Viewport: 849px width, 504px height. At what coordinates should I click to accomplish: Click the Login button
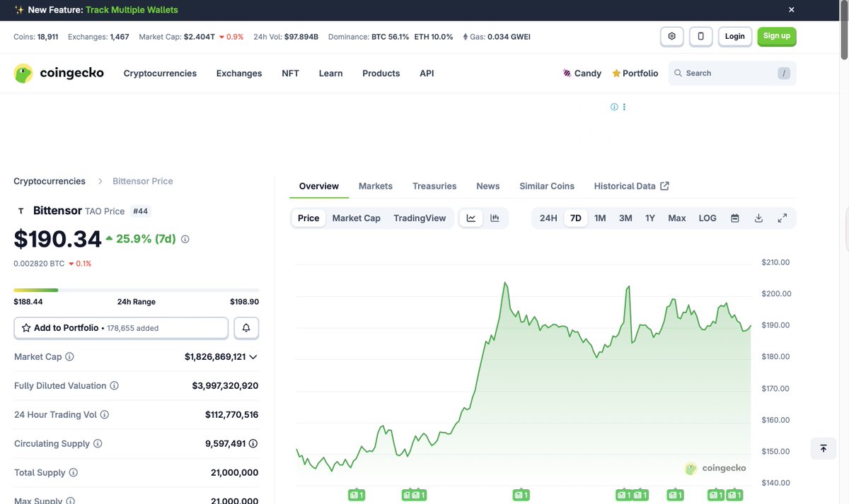point(735,36)
